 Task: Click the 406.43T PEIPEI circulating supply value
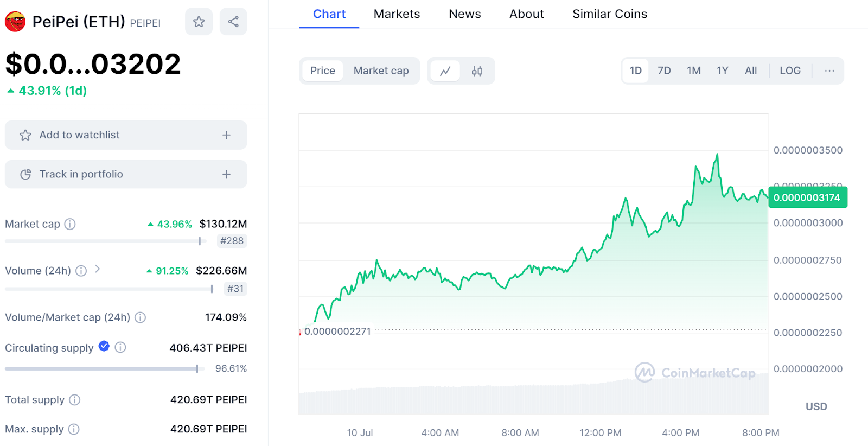(208, 348)
